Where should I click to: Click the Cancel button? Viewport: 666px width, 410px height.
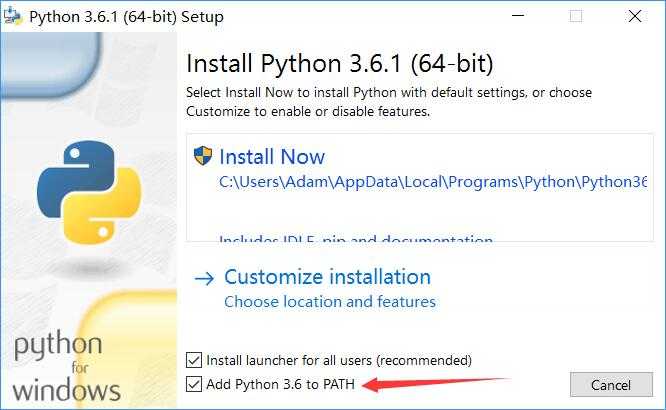click(611, 385)
